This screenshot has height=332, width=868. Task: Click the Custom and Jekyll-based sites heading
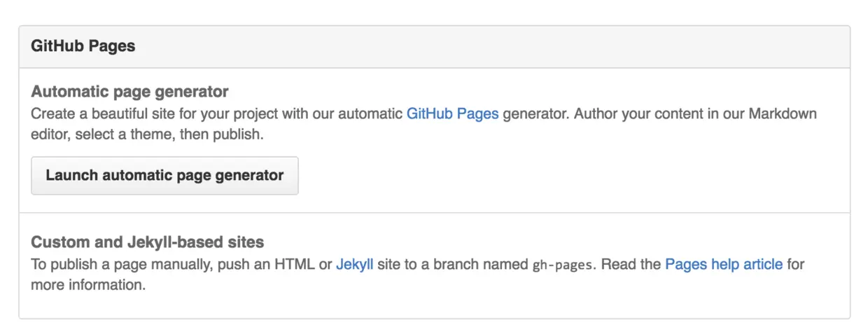[147, 243]
